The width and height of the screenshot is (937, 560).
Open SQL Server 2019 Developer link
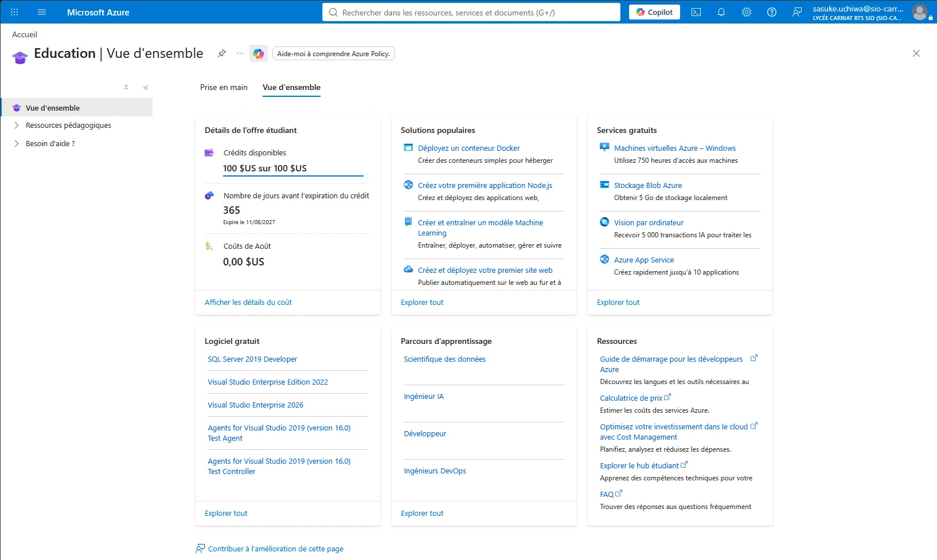252,359
